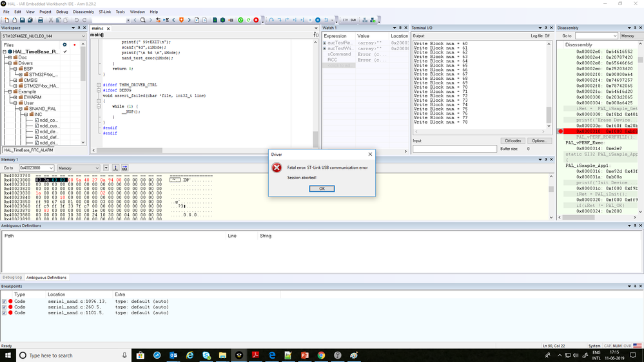
Task: Close the Driver error dialog
Action: (370, 155)
